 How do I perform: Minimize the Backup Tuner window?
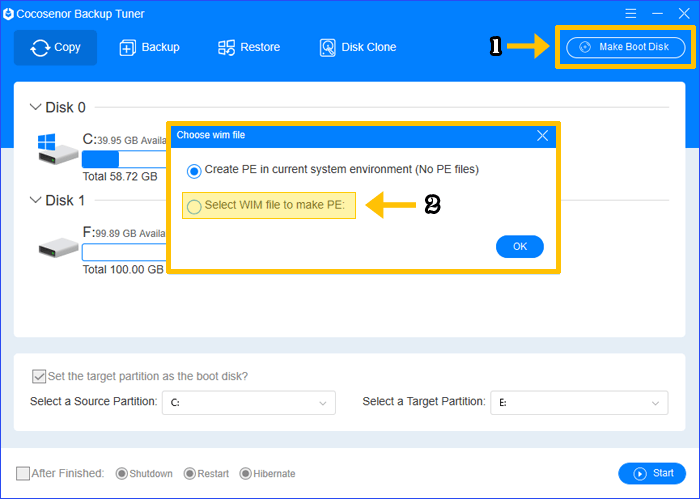click(x=657, y=13)
